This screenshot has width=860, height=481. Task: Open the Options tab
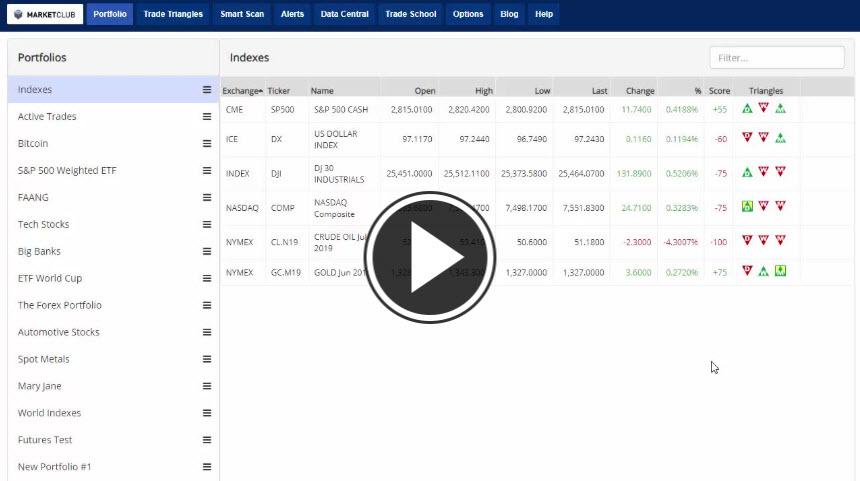pos(468,14)
